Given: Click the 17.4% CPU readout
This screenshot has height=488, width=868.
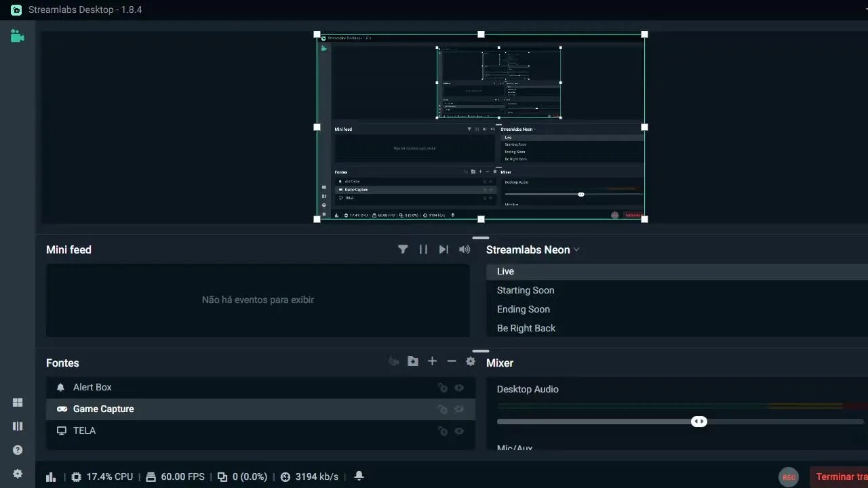Looking at the screenshot, I should point(110,476).
